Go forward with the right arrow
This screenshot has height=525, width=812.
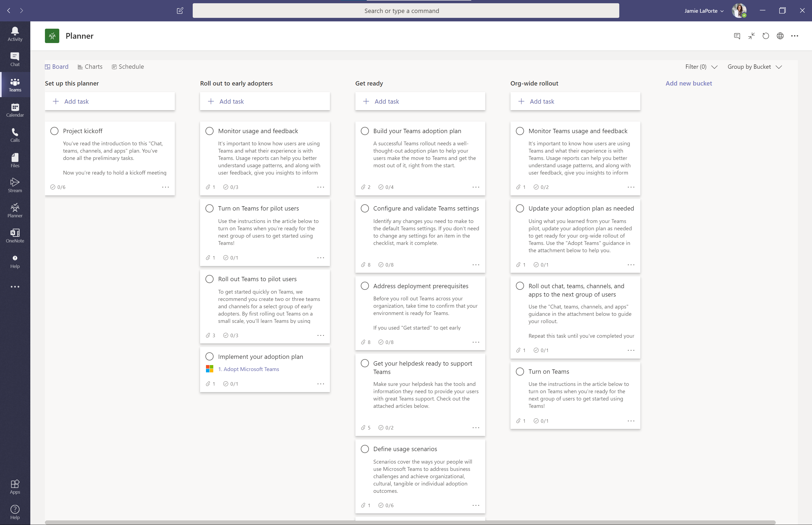[21, 11]
